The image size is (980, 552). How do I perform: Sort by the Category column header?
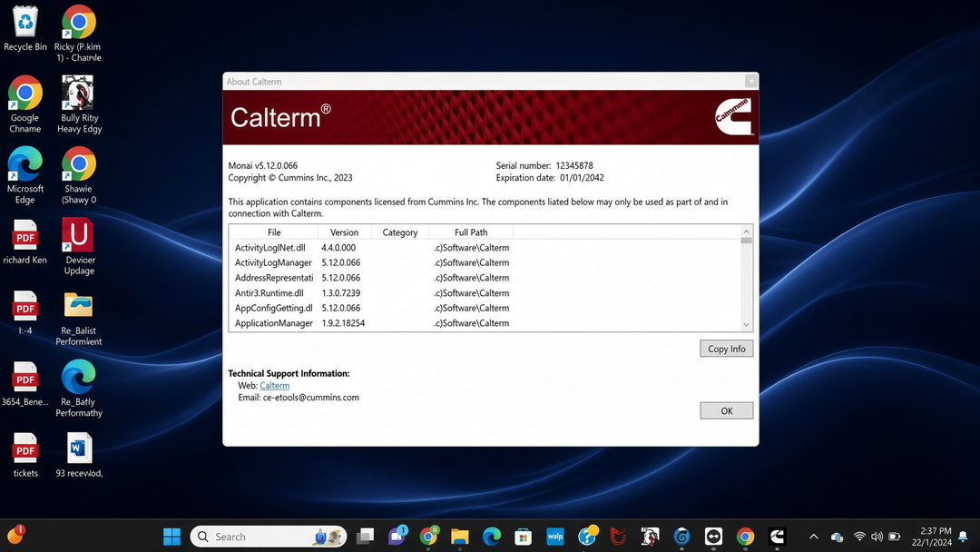point(400,232)
